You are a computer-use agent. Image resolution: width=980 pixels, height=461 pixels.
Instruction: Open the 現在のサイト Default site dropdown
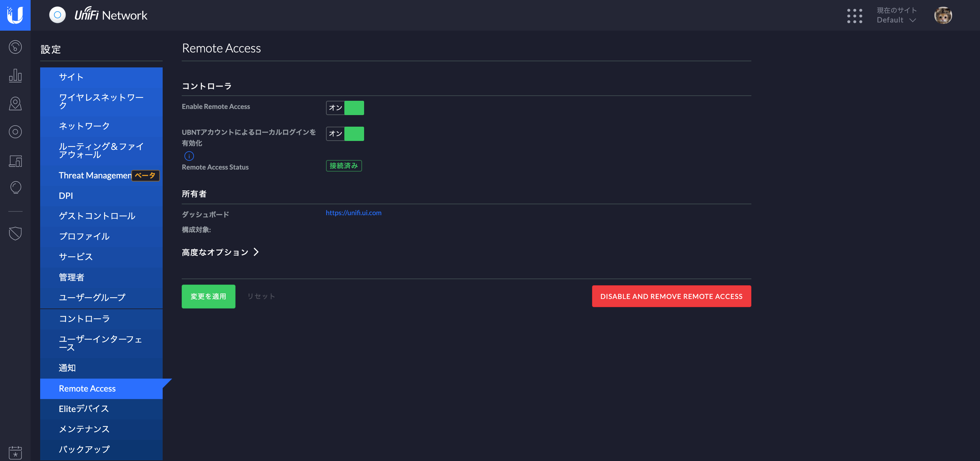[x=896, y=15]
